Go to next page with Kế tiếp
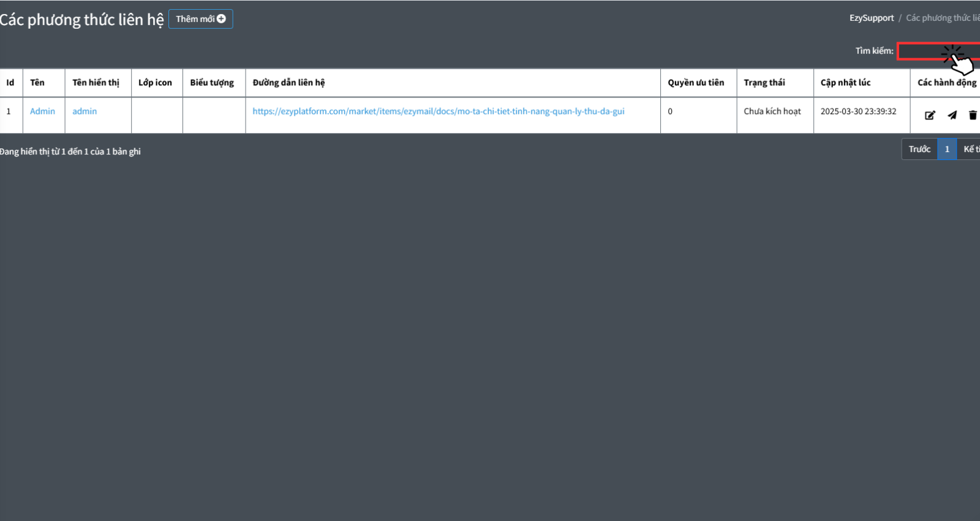 [970, 149]
